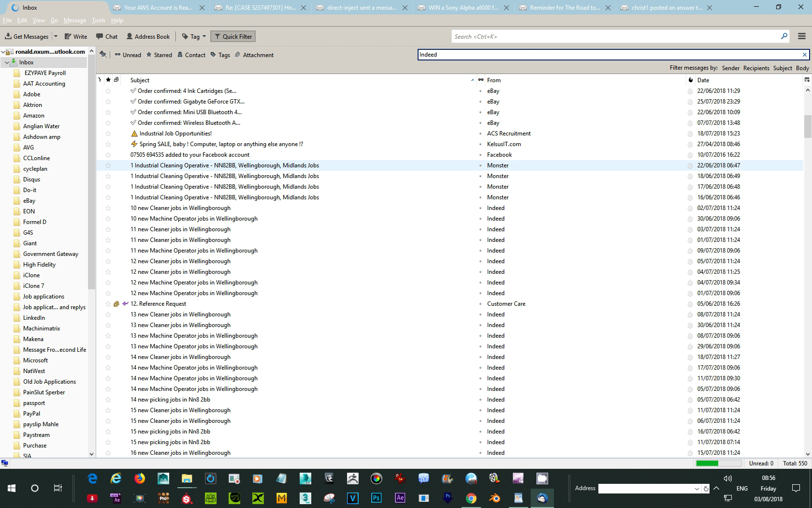Toggle the Quick Filter button
This screenshot has height=508, width=812.
[233, 37]
